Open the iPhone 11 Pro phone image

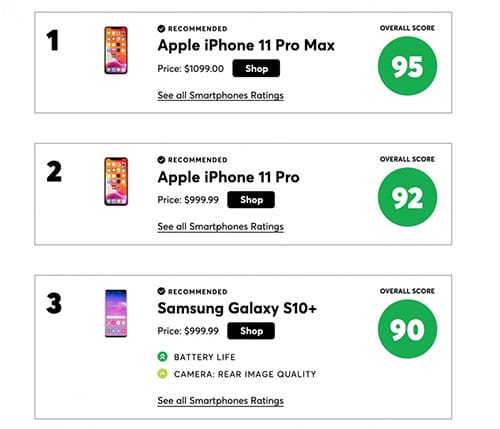116,181
